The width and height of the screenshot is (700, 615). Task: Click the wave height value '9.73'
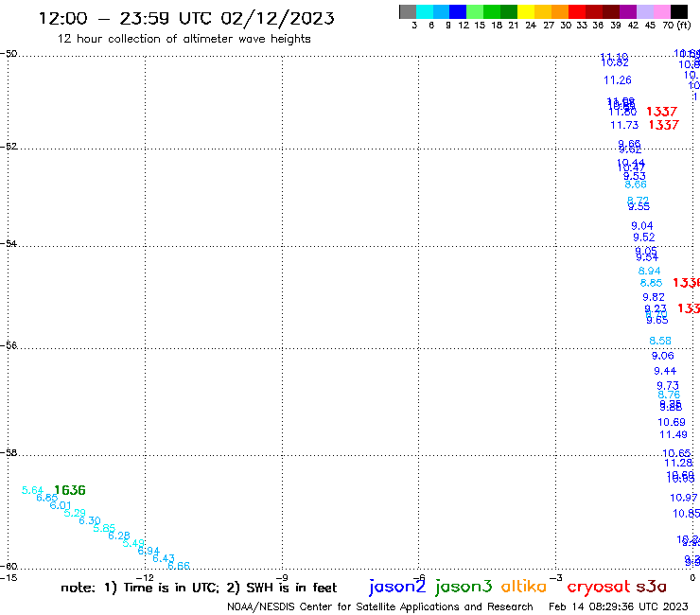coord(668,385)
